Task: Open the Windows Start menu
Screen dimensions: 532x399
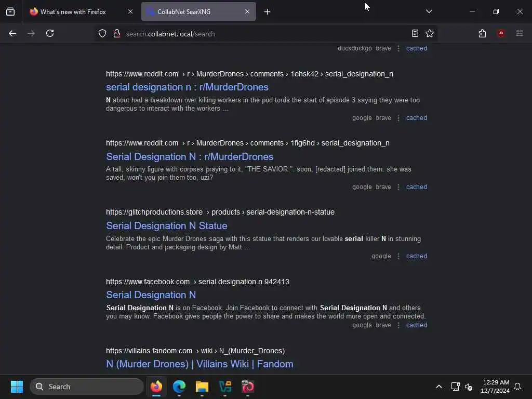Action: pos(17,387)
